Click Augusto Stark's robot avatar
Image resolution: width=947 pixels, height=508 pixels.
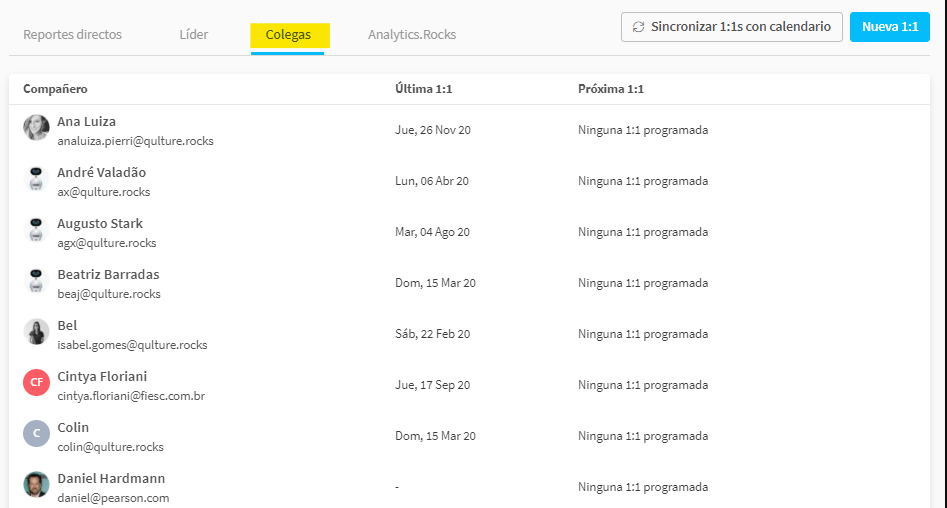pos(36,230)
